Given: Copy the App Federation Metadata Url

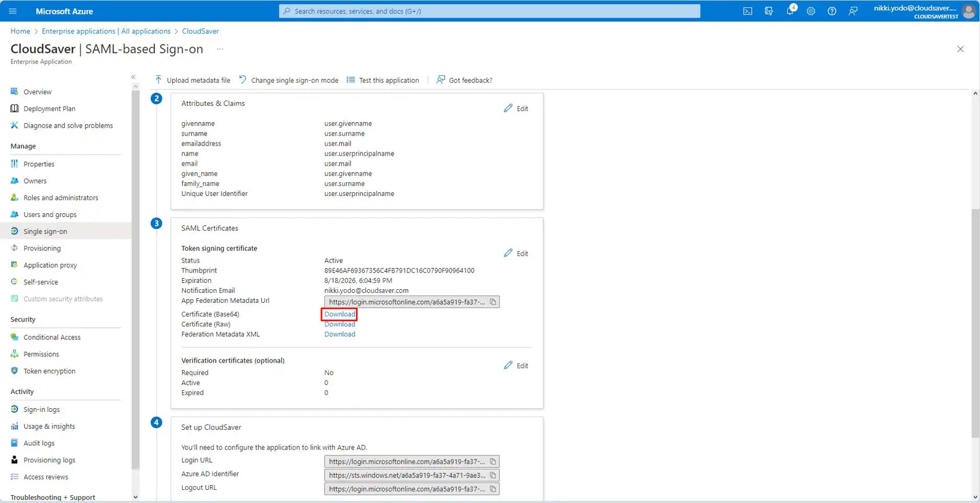Looking at the screenshot, I should pos(493,302).
